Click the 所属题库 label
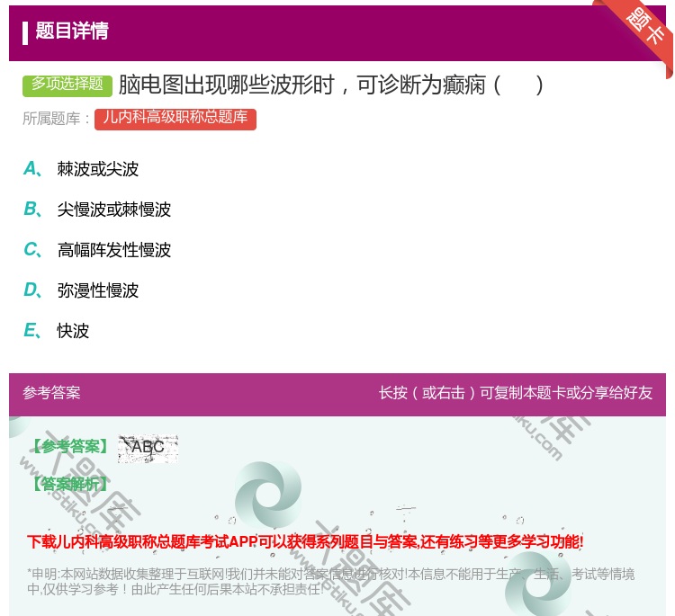 tap(56, 119)
